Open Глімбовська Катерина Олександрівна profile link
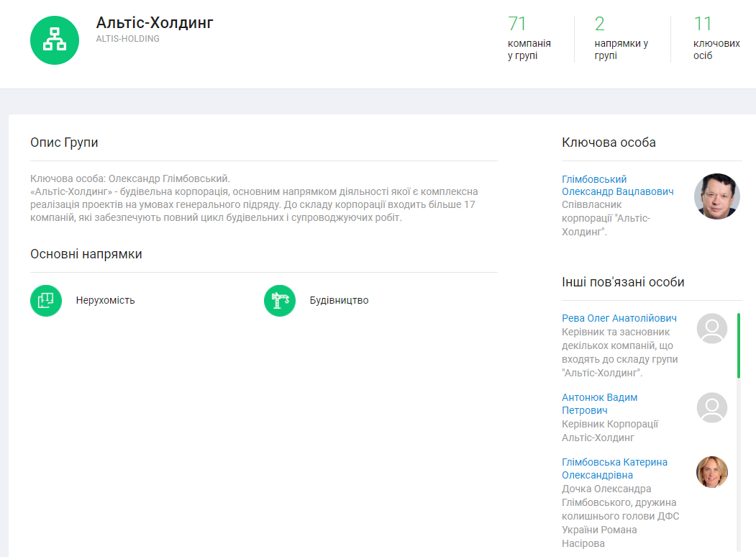Image resolution: width=756 pixels, height=557 pixels. click(x=614, y=468)
